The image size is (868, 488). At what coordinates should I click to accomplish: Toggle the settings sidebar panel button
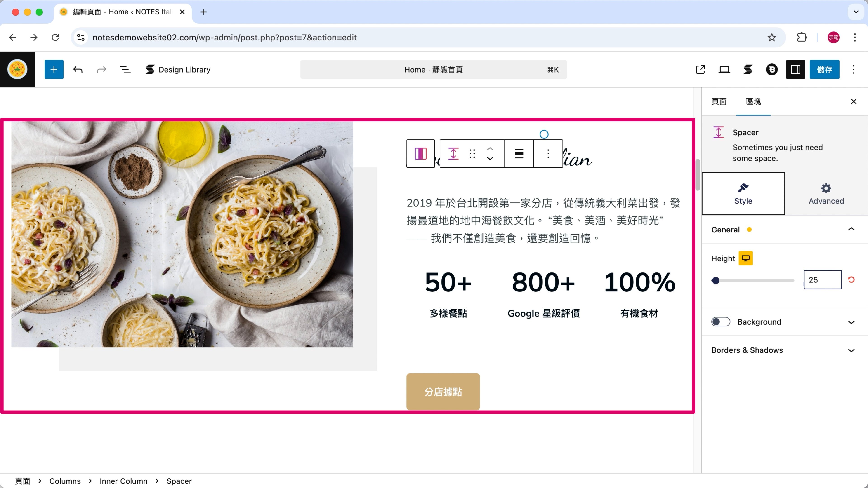pyautogui.click(x=795, y=69)
